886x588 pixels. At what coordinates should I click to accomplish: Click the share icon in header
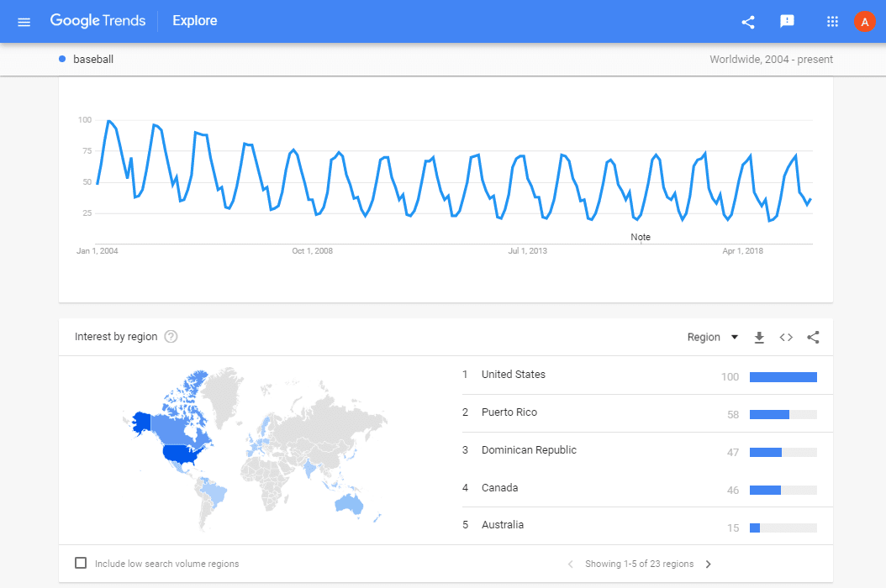click(x=748, y=22)
